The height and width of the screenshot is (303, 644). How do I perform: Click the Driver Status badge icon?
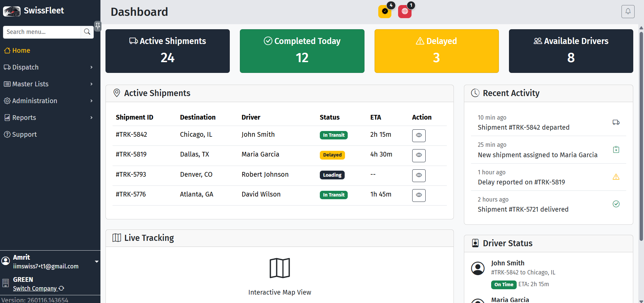(475, 243)
